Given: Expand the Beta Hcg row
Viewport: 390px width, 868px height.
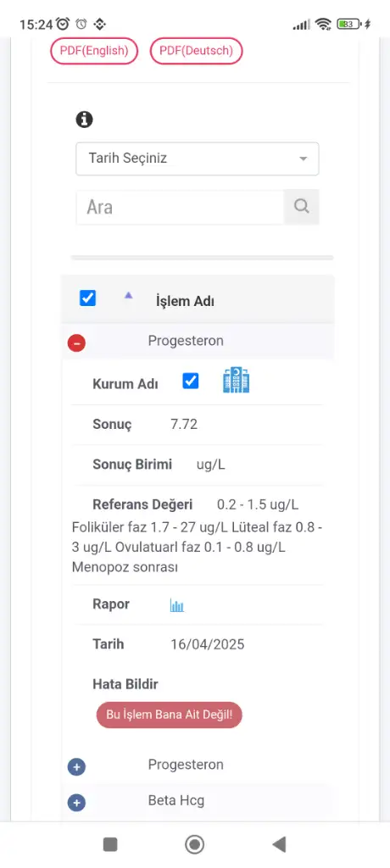Looking at the screenshot, I should 76,803.
